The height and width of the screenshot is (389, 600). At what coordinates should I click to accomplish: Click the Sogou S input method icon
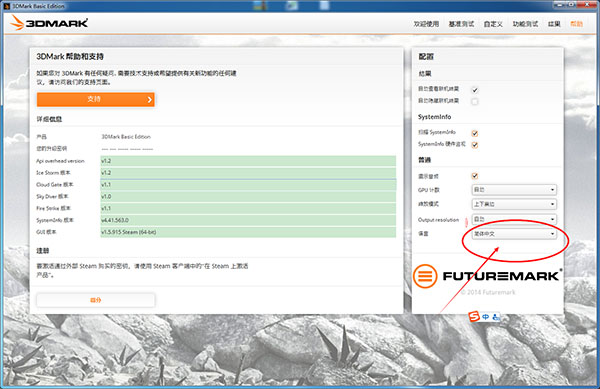click(474, 316)
